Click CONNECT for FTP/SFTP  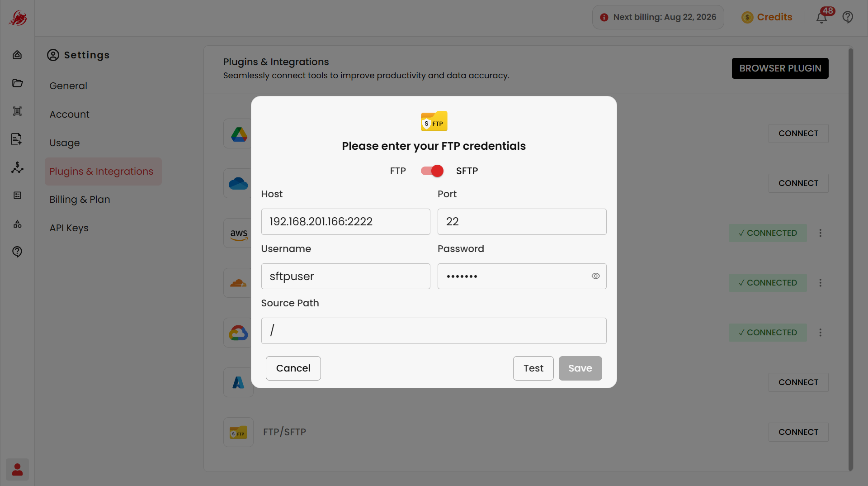(x=798, y=432)
